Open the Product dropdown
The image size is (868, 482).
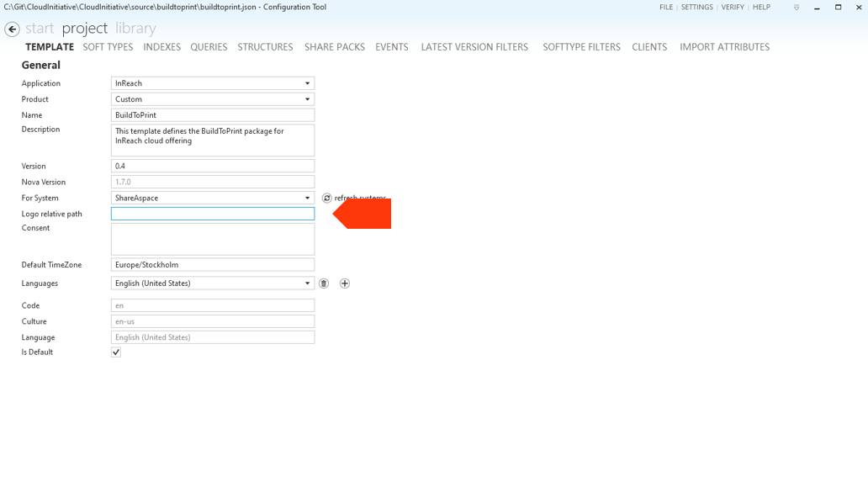click(x=213, y=99)
